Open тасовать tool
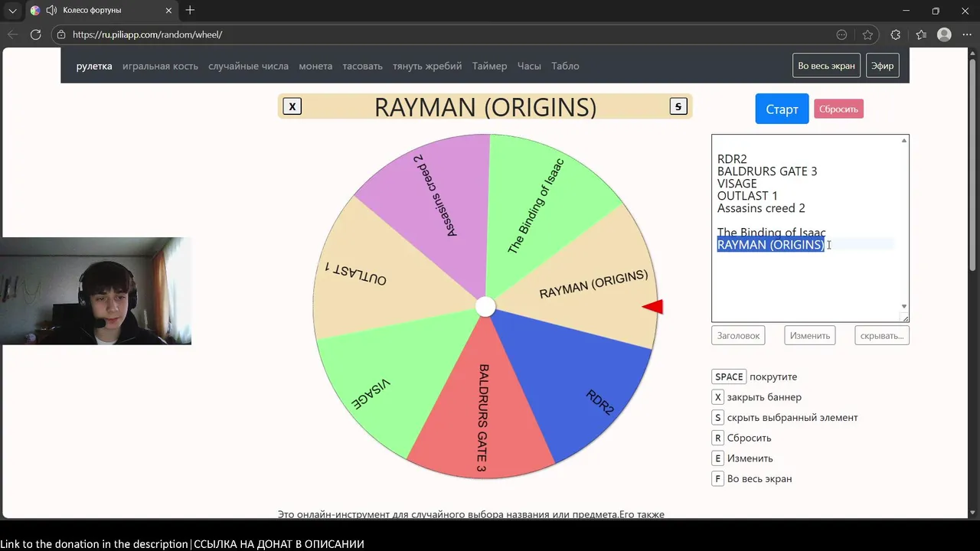 click(x=362, y=66)
